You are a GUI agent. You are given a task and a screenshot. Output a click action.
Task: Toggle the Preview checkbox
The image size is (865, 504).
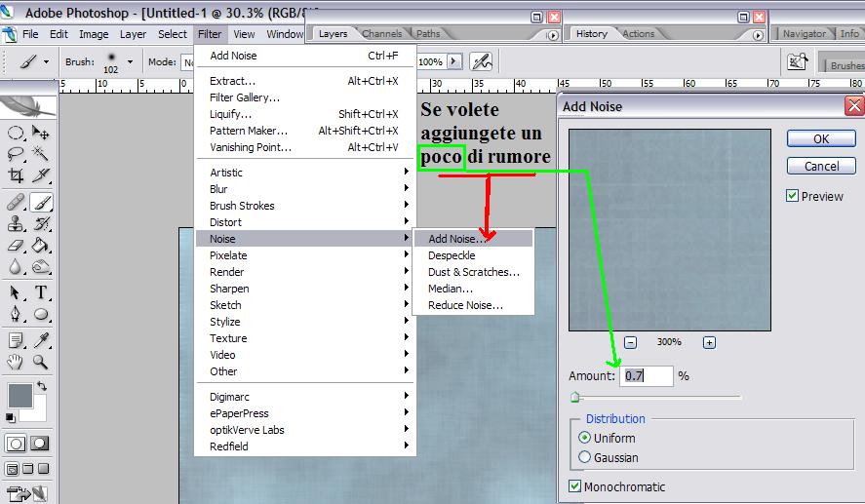click(792, 196)
